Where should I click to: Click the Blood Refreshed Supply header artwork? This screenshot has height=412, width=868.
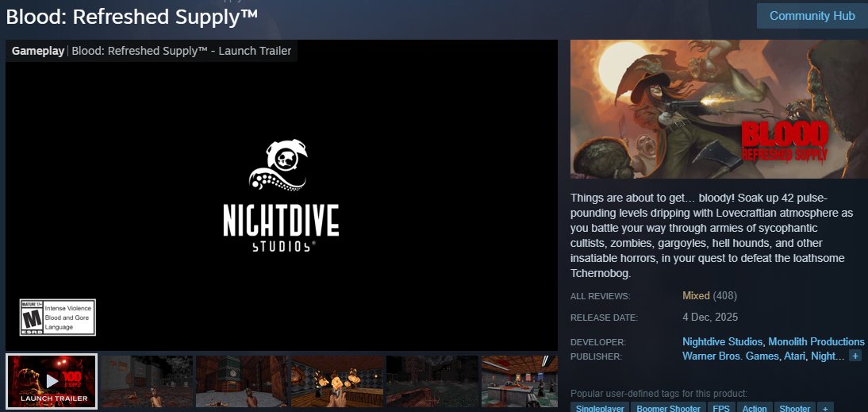point(719,109)
